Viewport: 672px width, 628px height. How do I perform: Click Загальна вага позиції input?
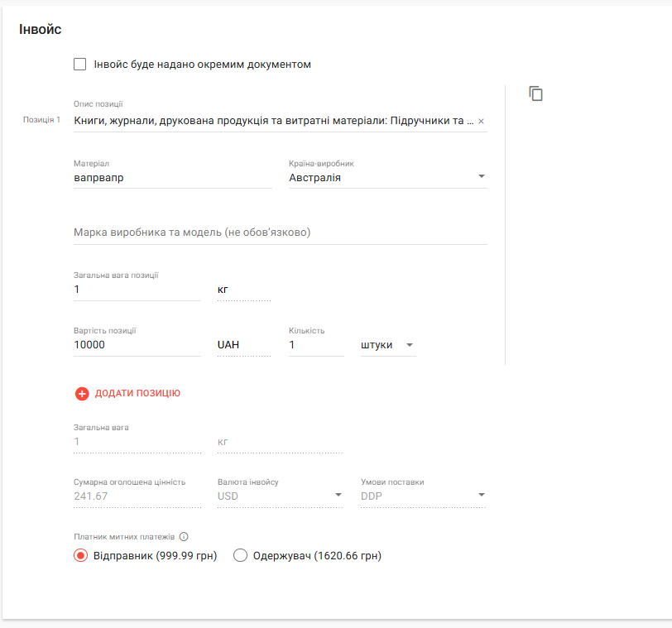click(137, 290)
